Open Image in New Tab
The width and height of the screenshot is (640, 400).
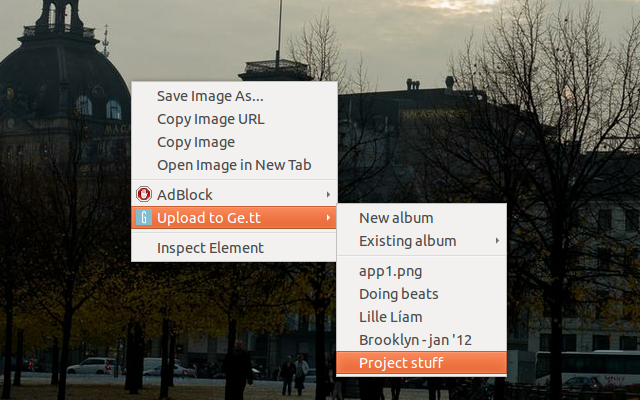click(234, 165)
